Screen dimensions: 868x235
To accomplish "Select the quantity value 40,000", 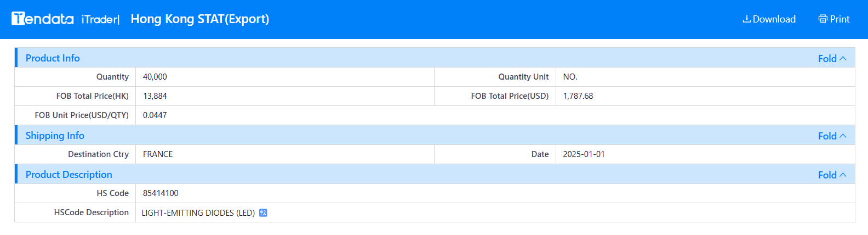I will coord(155,77).
